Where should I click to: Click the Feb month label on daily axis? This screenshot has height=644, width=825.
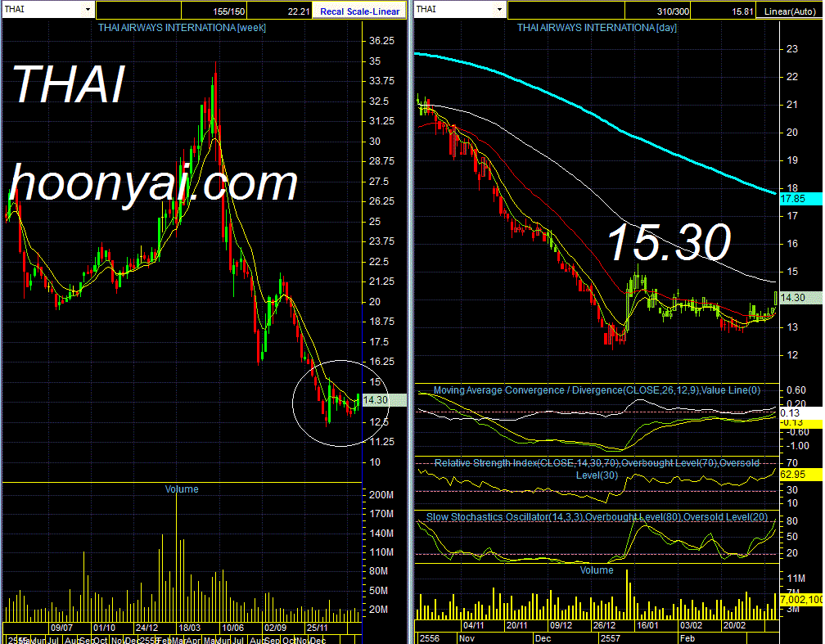pyautogui.click(x=687, y=639)
